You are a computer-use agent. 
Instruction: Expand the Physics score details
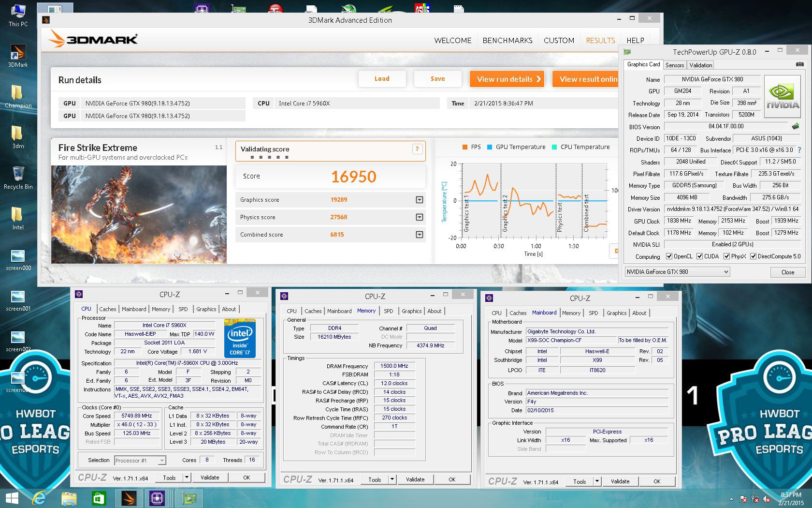coord(420,217)
